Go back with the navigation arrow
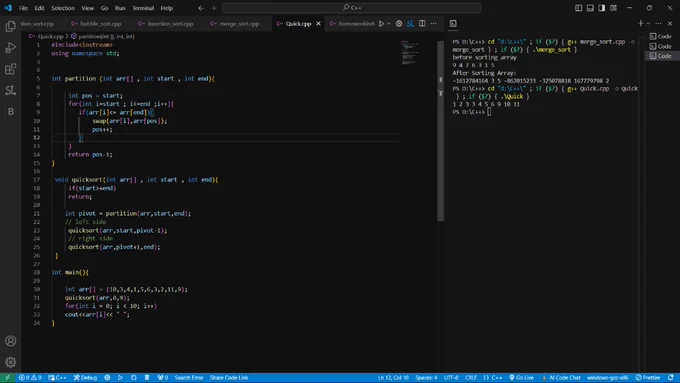 pyautogui.click(x=201, y=8)
